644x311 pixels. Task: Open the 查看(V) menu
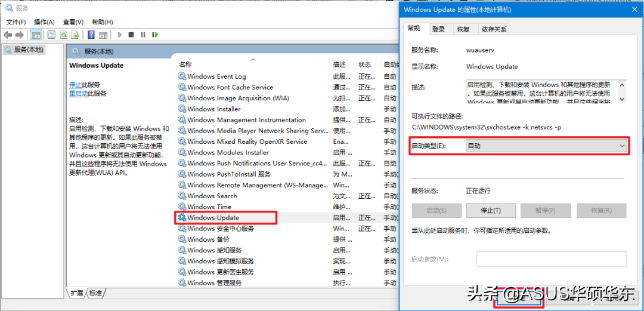pos(73,22)
